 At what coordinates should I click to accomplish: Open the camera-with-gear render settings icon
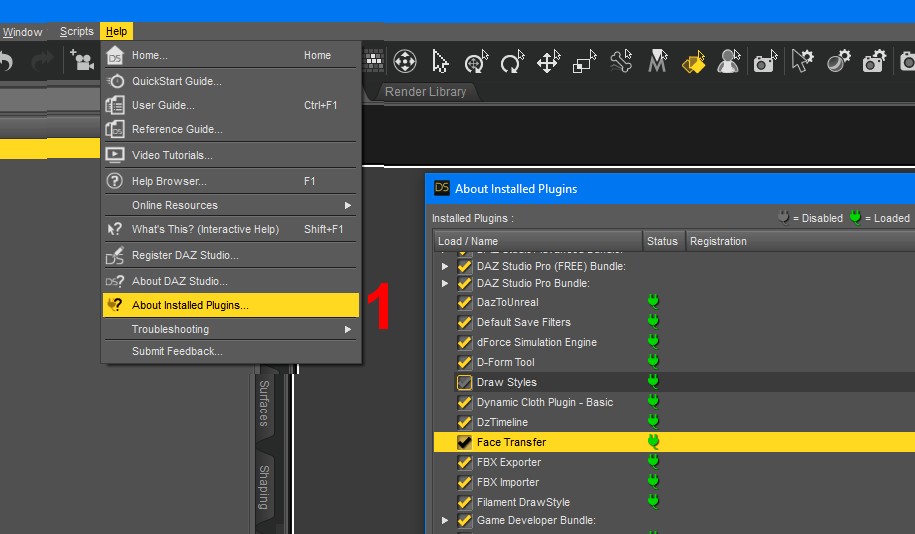874,61
